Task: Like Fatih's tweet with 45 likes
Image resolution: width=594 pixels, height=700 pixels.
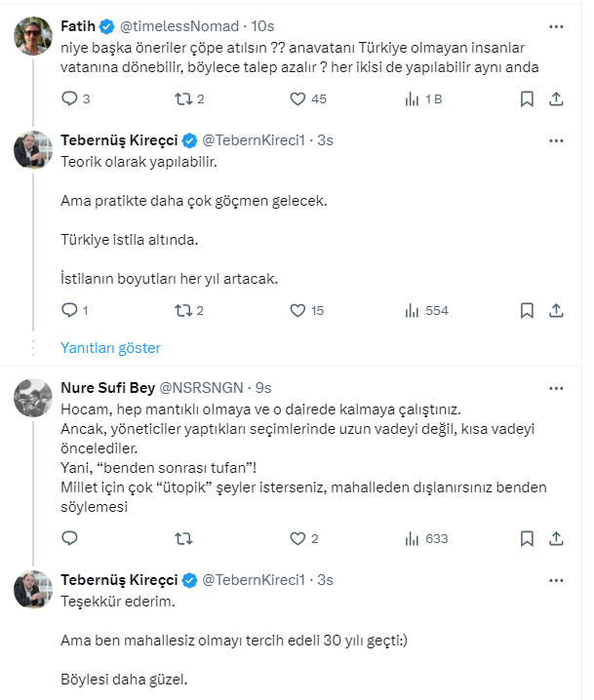Action: pos(298,98)
